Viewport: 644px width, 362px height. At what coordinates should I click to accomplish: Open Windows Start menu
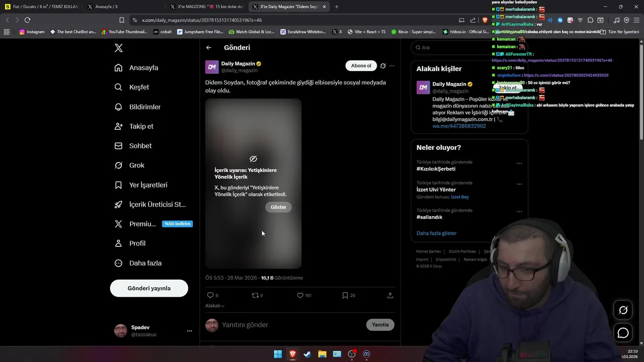click(x=278, y=354)
